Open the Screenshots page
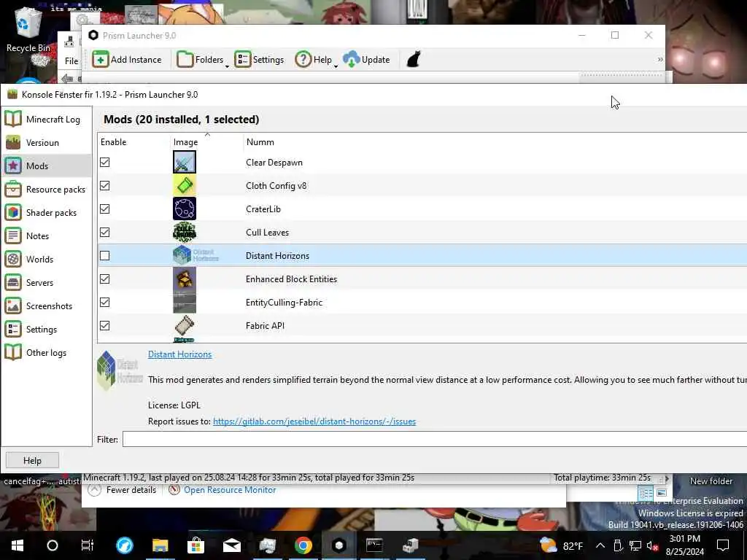This screenshot has height=560, width=747. coord(46,306)
